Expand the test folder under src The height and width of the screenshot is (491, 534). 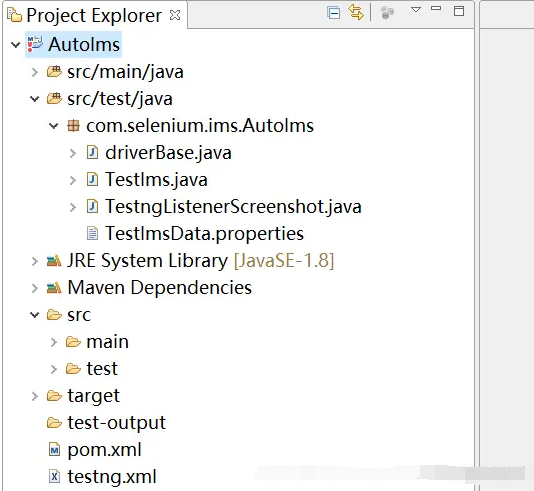54,369
